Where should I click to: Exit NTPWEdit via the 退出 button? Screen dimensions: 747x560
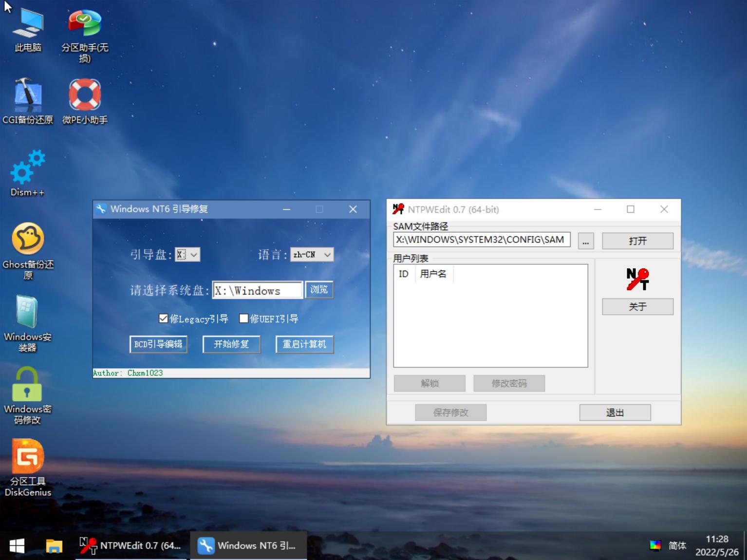tap(615, 412)
